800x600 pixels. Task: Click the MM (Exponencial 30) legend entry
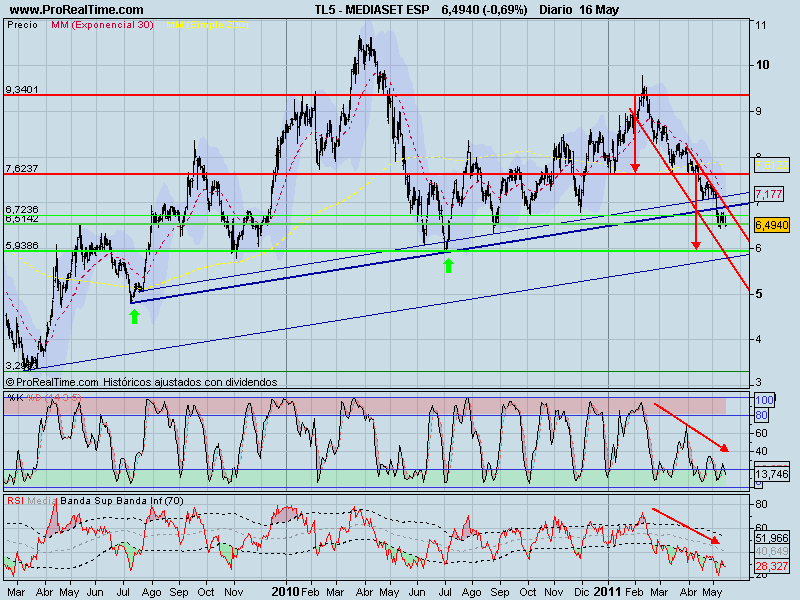pos(102,24)
